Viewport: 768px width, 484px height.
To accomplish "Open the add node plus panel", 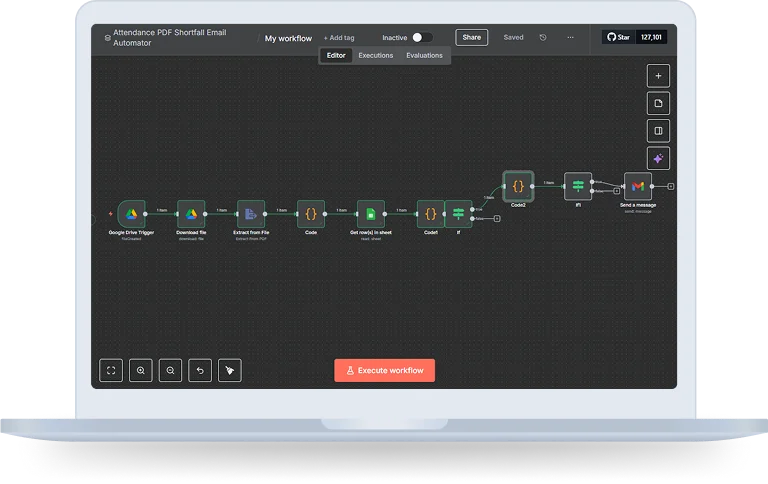I will pos(658,76).
